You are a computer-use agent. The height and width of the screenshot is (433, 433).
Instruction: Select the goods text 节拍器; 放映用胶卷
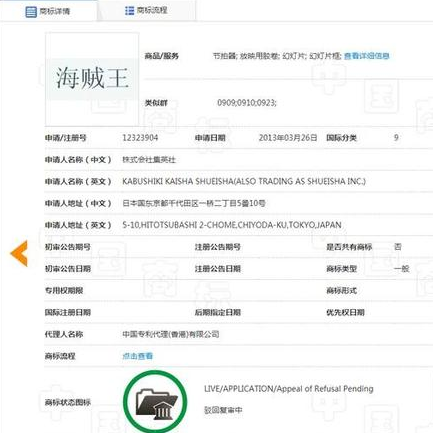246,56
